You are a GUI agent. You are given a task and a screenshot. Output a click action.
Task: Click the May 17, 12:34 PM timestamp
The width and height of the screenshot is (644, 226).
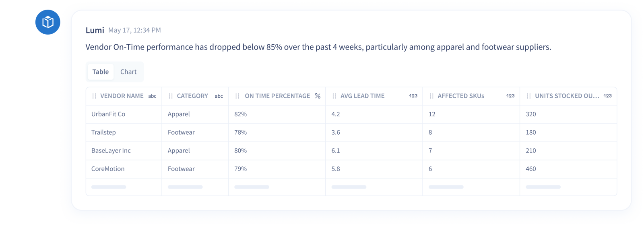pyautogui.click(x=134, y=30)
